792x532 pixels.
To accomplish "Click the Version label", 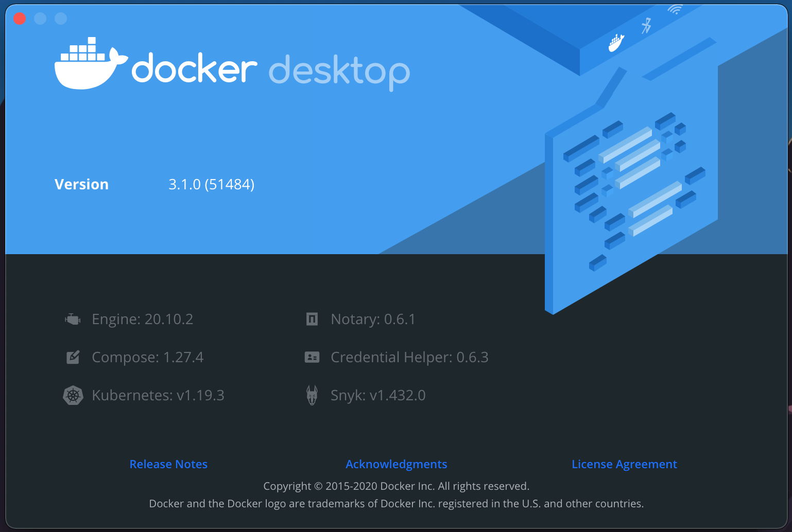I will point(81,184).
